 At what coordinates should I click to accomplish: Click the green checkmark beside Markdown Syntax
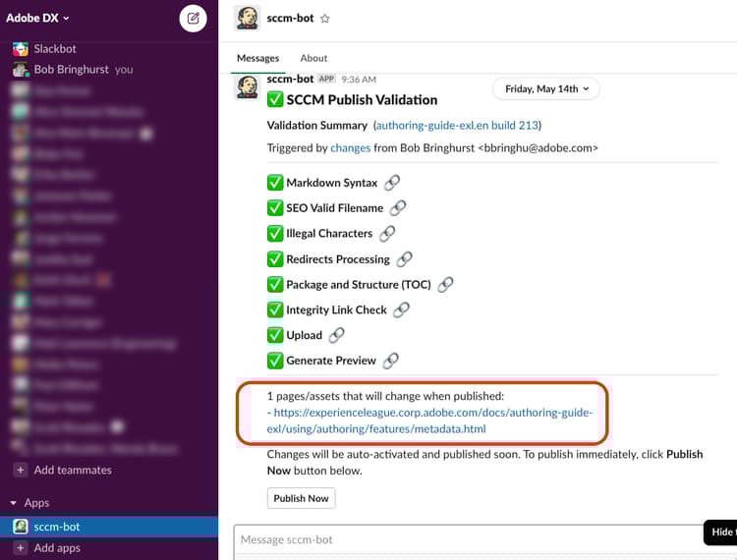pos(275,183)
